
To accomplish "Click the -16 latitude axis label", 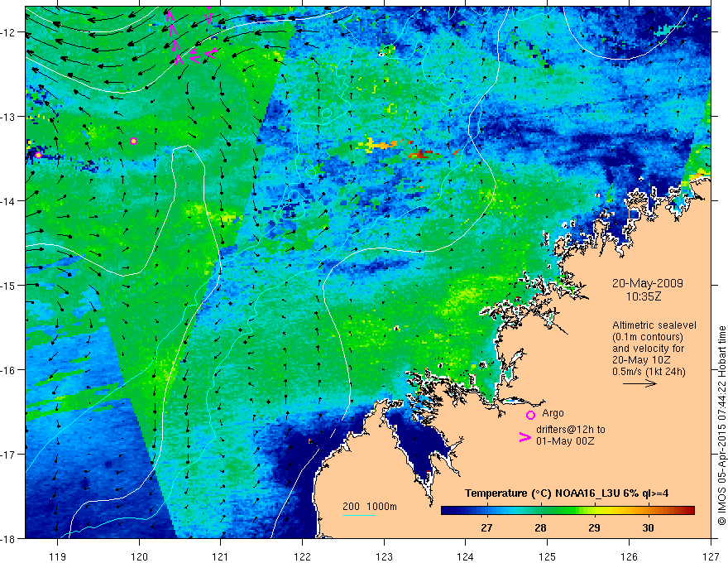I will (9, 370).
